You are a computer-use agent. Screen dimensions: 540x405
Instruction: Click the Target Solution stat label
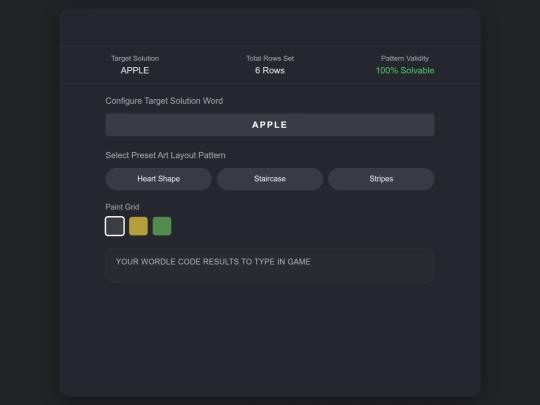[x=135, y=58]
